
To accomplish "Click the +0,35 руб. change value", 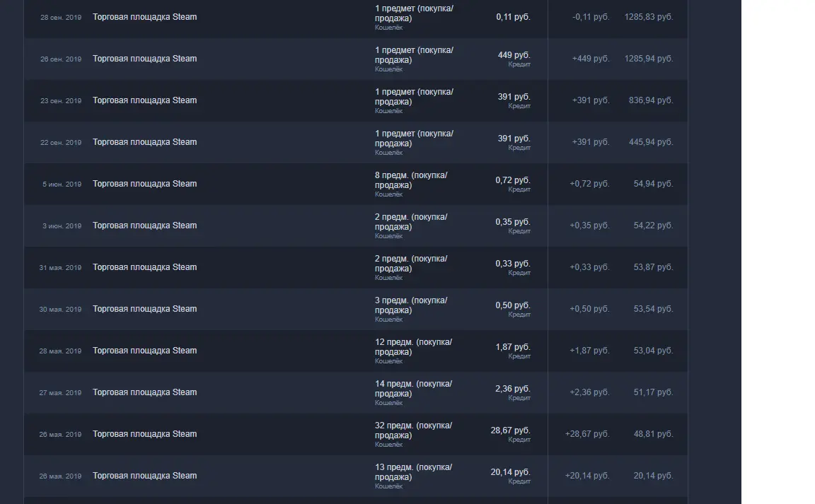I will [x=589, y=225].
